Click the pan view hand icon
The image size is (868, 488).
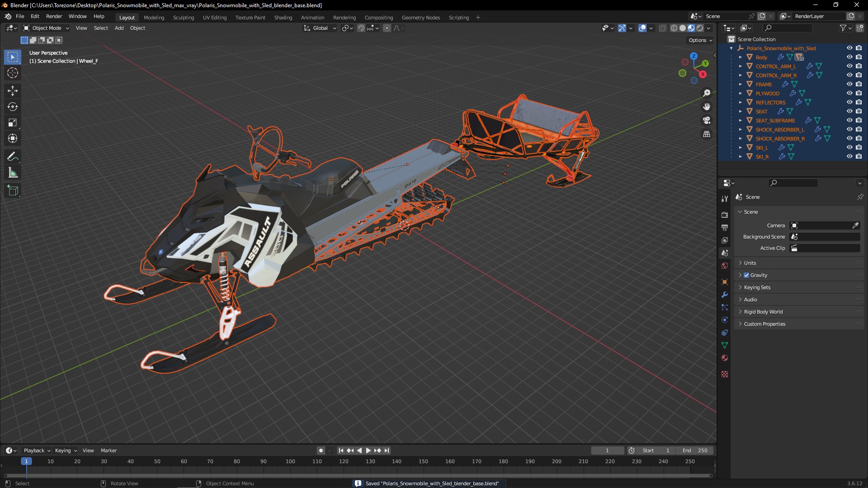coord(707,107)
